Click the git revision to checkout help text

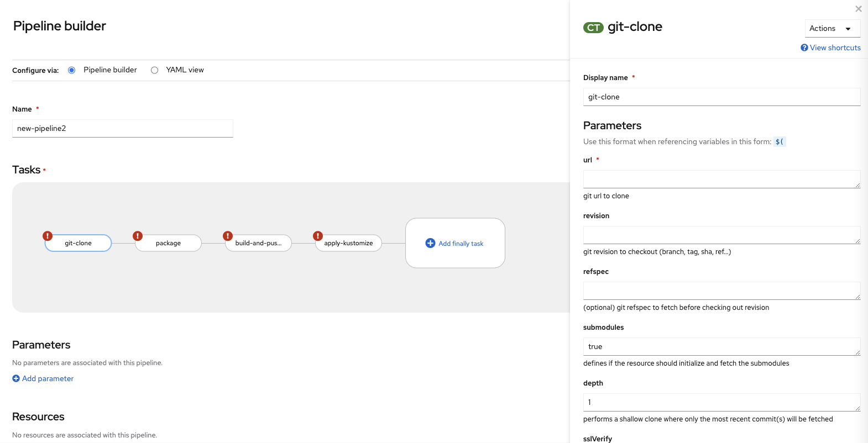657,252
